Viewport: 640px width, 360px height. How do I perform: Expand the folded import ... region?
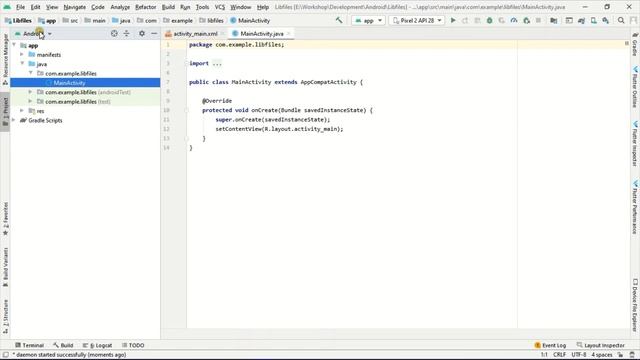(217, 63)
